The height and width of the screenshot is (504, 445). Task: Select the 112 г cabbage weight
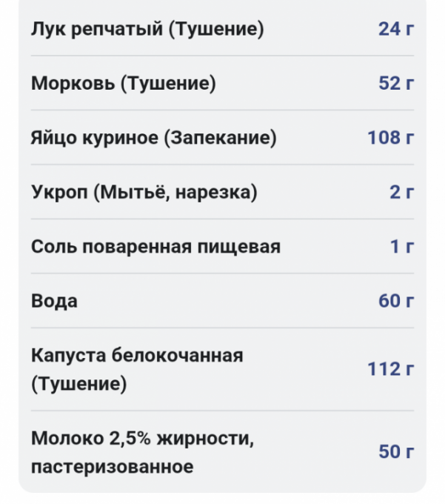tap(390, 369)
